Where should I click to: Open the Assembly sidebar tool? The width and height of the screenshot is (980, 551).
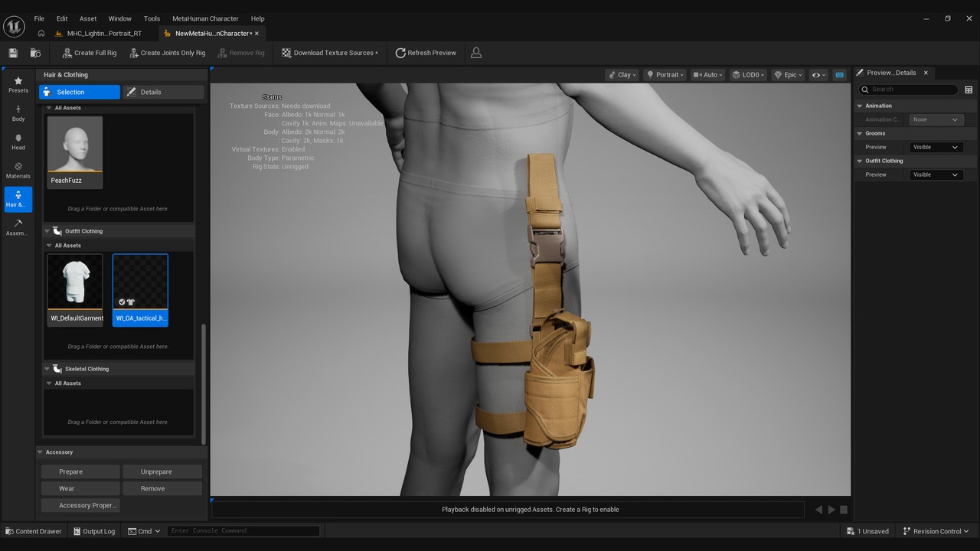(x=18, y=227)
